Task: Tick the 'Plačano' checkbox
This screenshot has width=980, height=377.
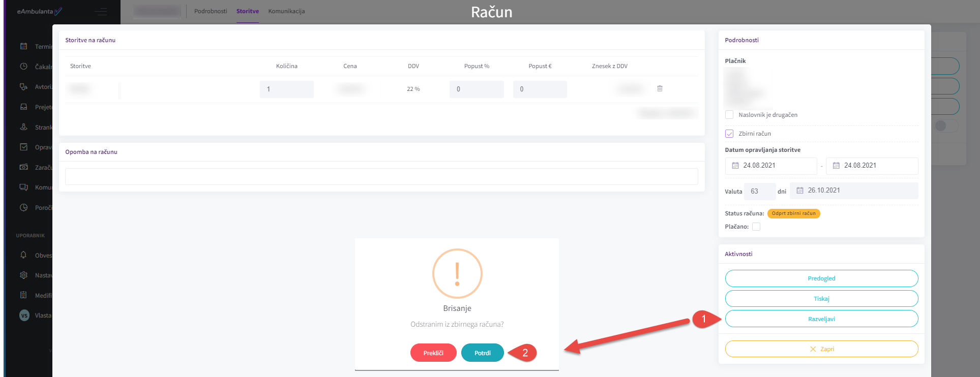Action: tap(756, 227)
